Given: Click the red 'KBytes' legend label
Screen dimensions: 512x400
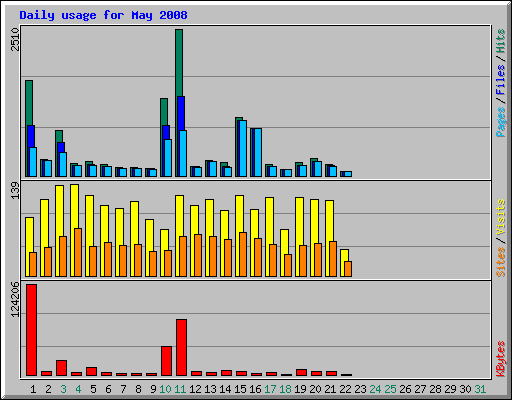Looking at the screenshot, I should click(501, 359).
